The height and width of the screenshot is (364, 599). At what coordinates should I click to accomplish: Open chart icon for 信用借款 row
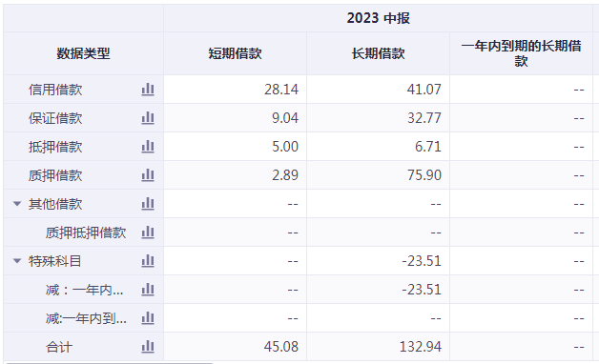tap(148, 90)
